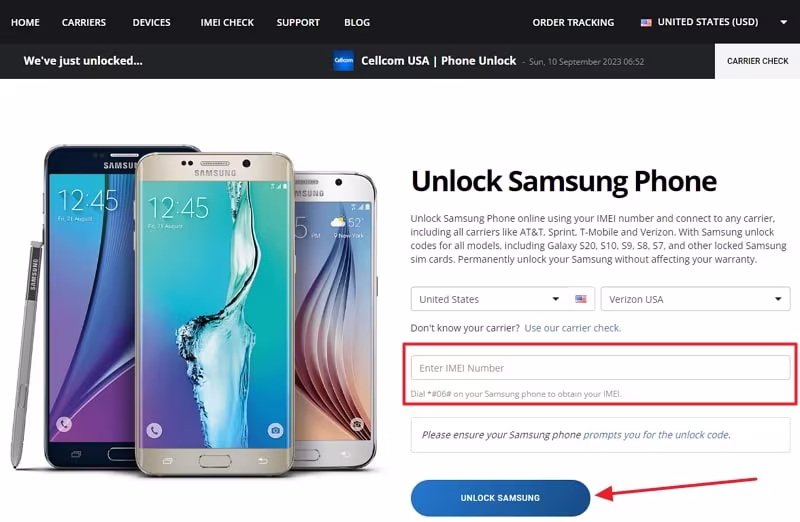
Task: Go to the IMEI Check page
Action: (226, 22)
